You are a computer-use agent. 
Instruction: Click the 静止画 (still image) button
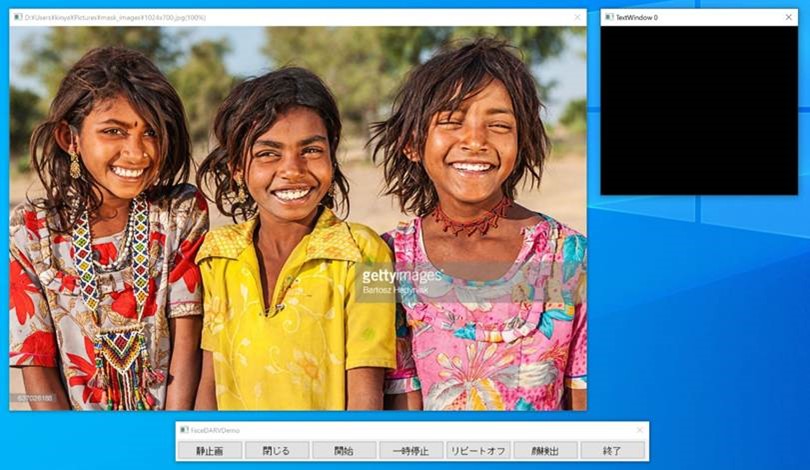[x=210, y=450]
